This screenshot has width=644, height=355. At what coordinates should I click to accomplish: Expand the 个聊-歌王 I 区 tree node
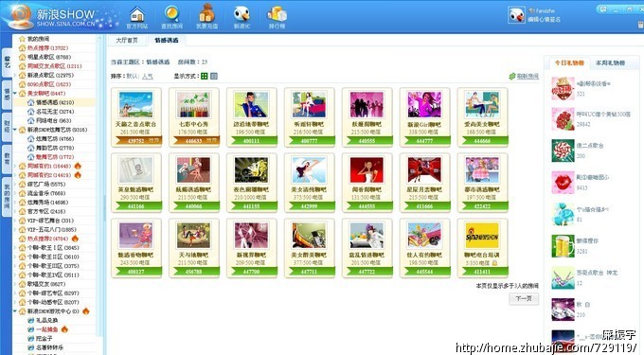15,247
